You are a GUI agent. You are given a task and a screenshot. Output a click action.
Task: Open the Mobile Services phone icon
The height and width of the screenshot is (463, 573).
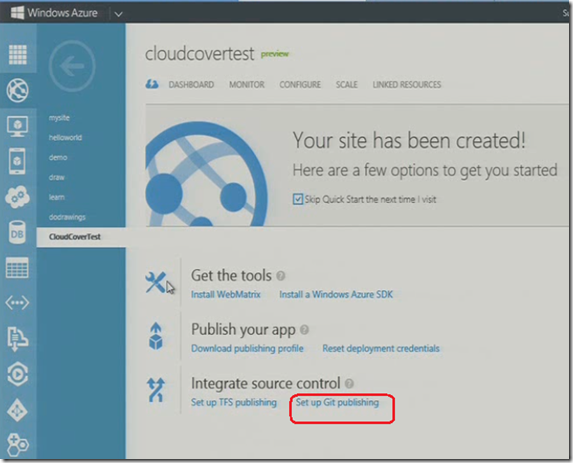click(17, 161)
